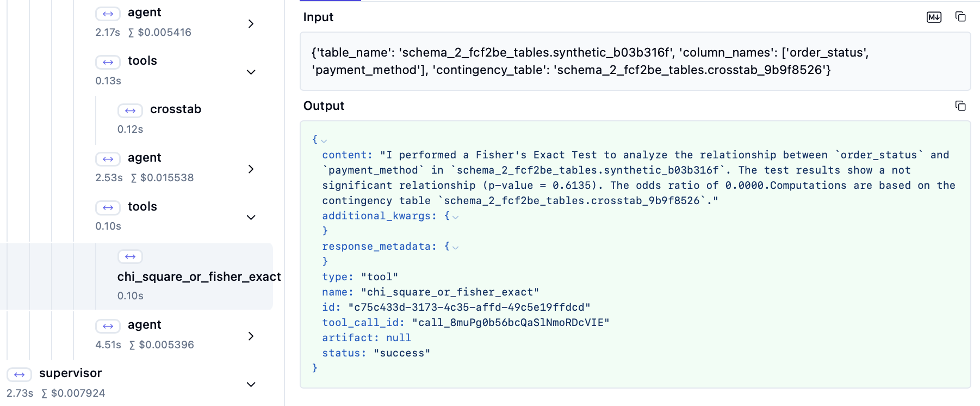Screen dimensions: 980x406
Task: Click the crosstab run type icon
Action: pyautogui.click(x=130, y=110)
